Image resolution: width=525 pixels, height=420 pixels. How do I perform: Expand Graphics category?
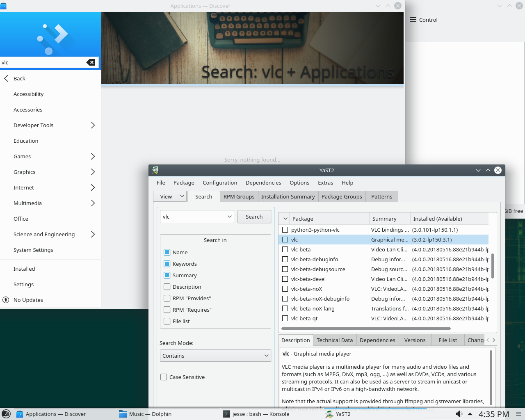(x=93, y=172)
